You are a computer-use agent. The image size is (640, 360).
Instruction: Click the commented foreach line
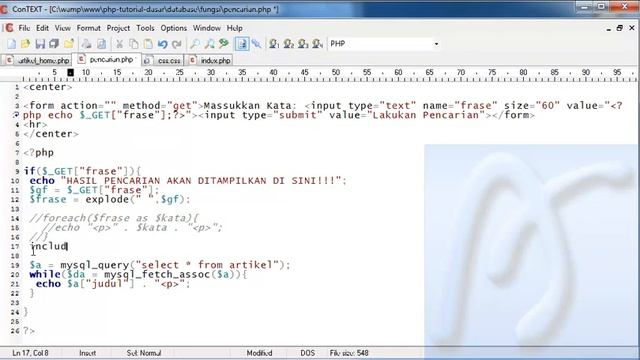tap(114, 218)
